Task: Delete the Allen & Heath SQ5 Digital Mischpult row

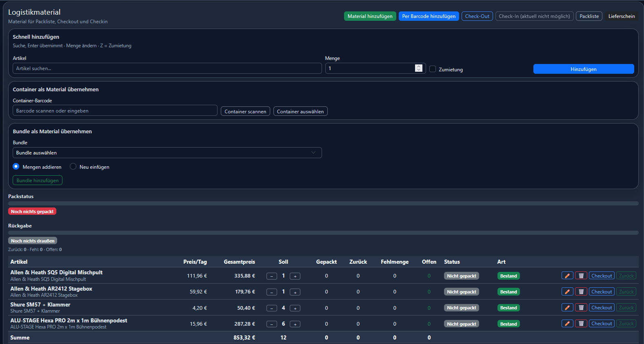Action: [581, 276]
